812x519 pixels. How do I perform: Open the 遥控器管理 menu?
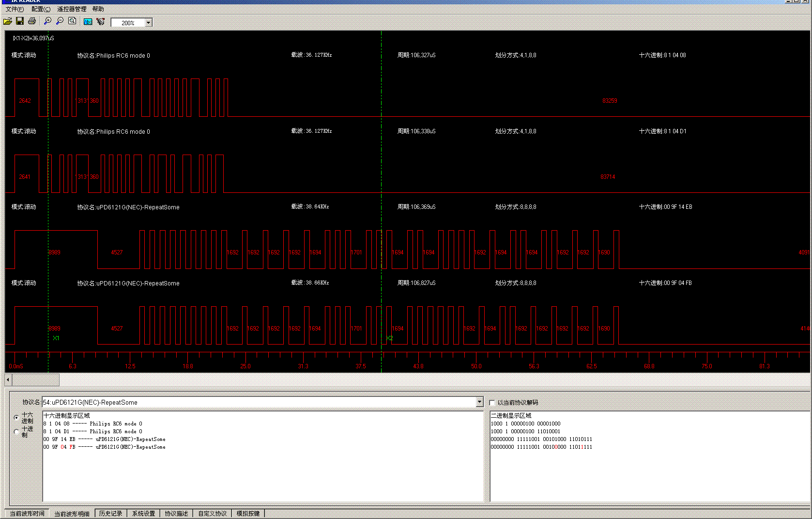[x=72, y=9]
